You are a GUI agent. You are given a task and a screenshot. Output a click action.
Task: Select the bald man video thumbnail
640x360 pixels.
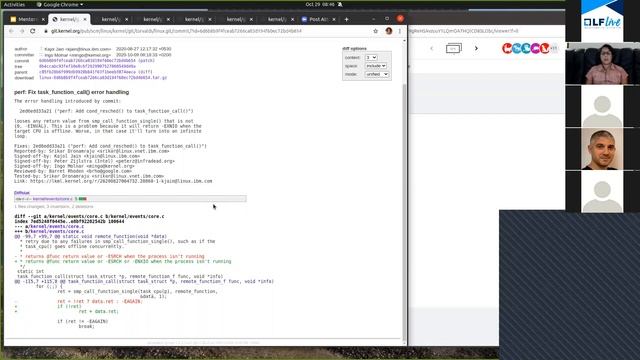[x=602, y=149]
